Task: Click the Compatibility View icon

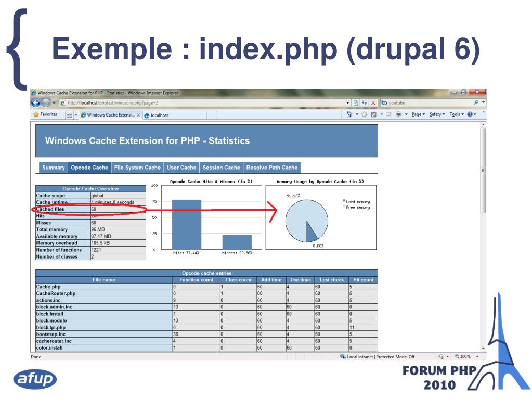Action: [x=355, y=103]
